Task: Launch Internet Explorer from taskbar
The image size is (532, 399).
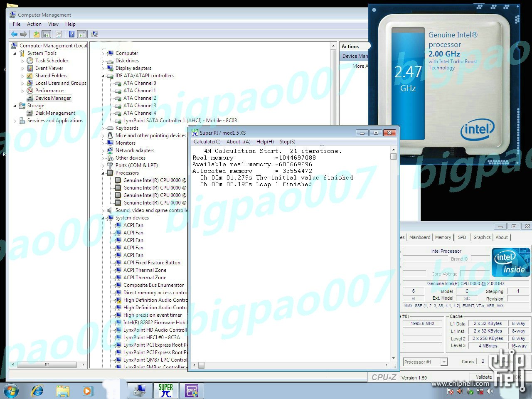Action: click(37, 391)
